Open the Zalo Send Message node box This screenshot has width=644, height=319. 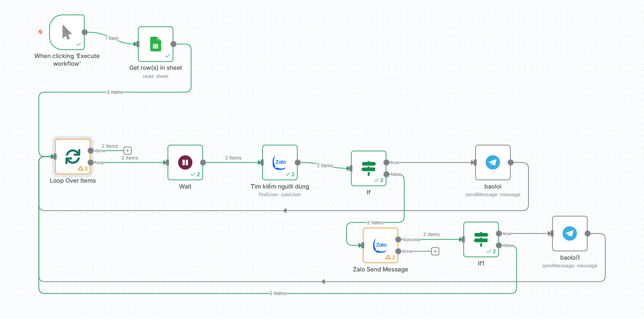[380, 245]
